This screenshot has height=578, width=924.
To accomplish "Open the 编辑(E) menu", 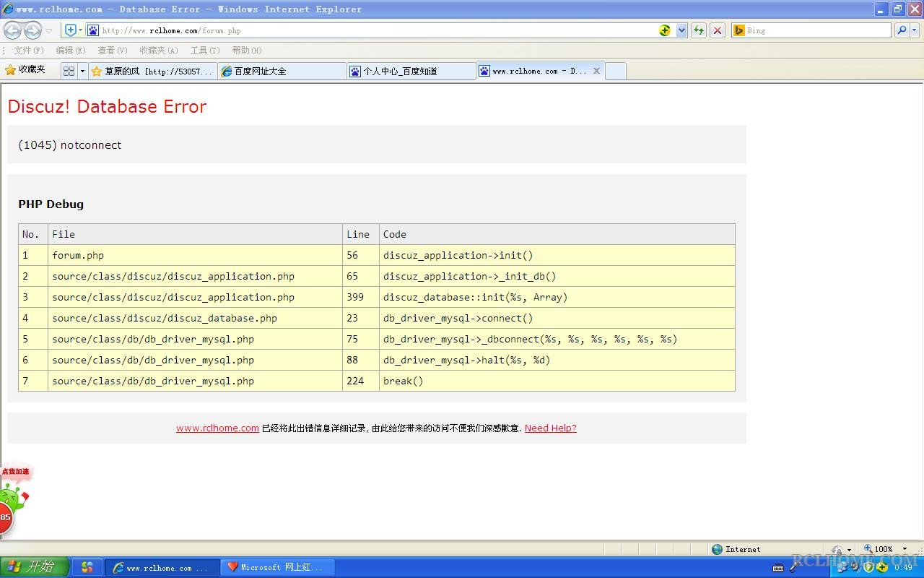I will [71, 51].
